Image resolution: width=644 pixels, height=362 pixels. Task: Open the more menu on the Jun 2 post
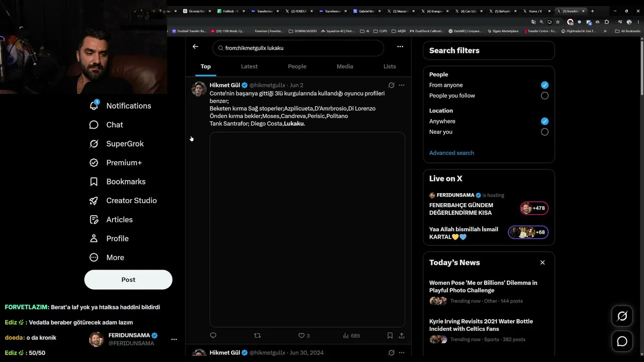(x=401, y=85)
